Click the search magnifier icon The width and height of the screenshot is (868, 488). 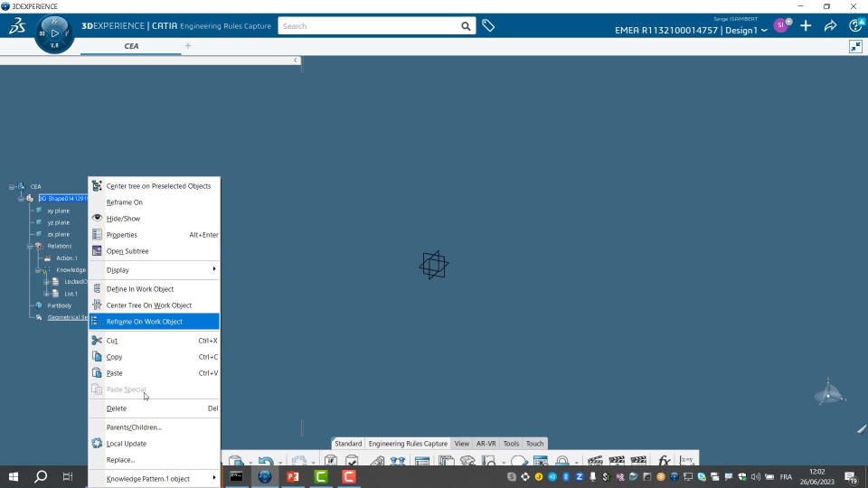466,26
